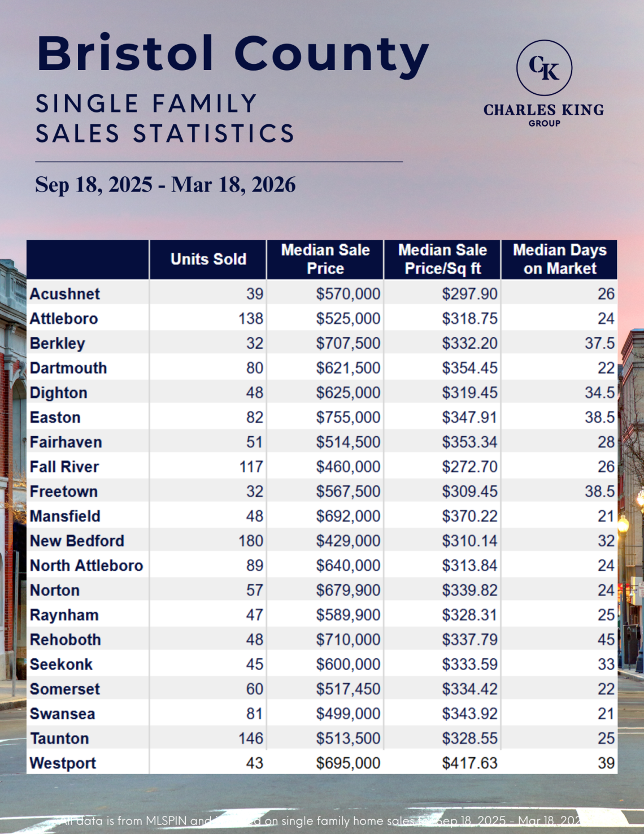Screen dimensions: 644x834
Task: Click Berkley's median sale price $707,500
Action: (x=348, y=344)
